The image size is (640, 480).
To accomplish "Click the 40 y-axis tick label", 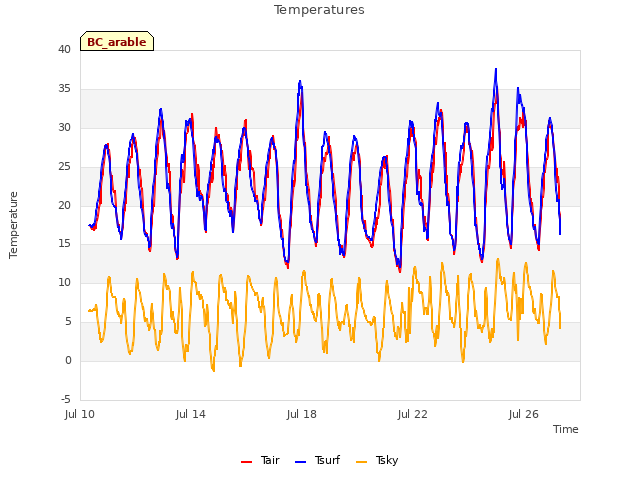I will point(64,50).
